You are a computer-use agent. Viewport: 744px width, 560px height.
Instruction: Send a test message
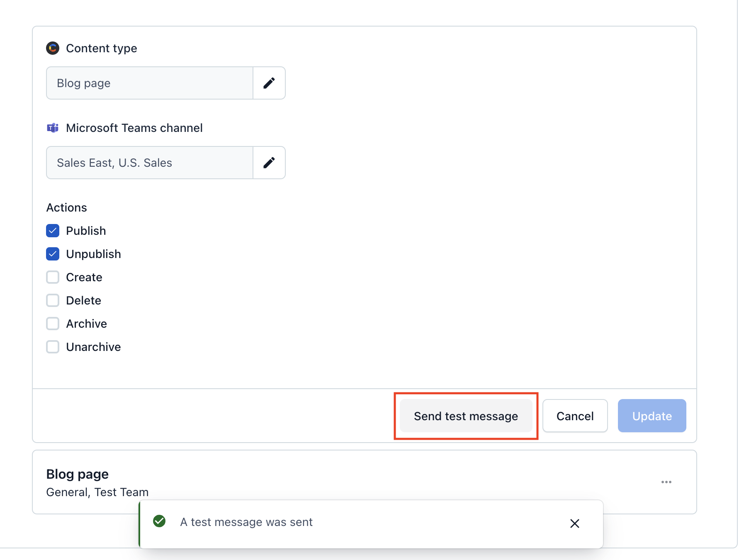coord(466,416)
